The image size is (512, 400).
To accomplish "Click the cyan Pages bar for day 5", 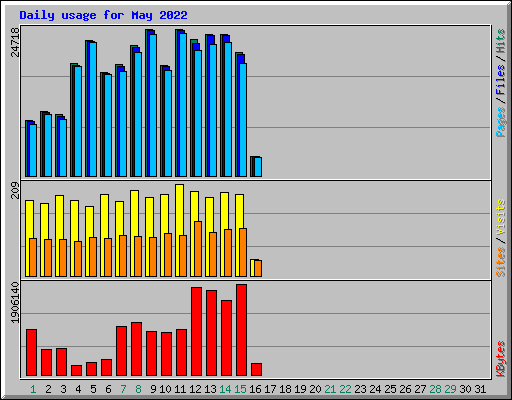I will point(93,109).
